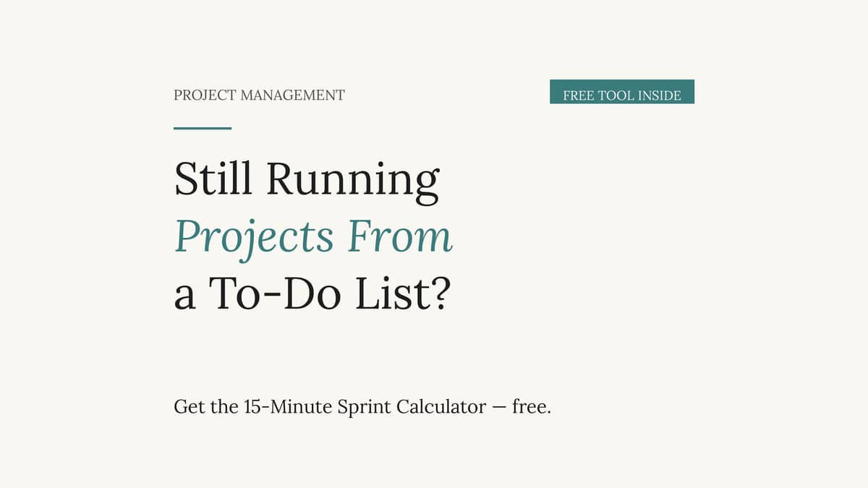This screenshot has height=488, width=868.
Task: Click the word "List?" in headline
Action: click(402, 294)
